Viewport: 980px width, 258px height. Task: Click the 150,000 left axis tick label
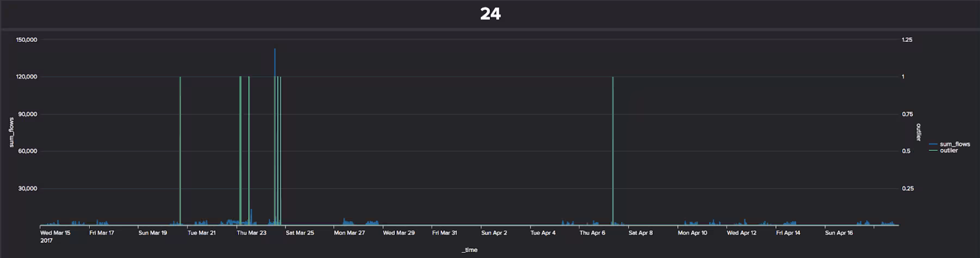click(27, 40)
